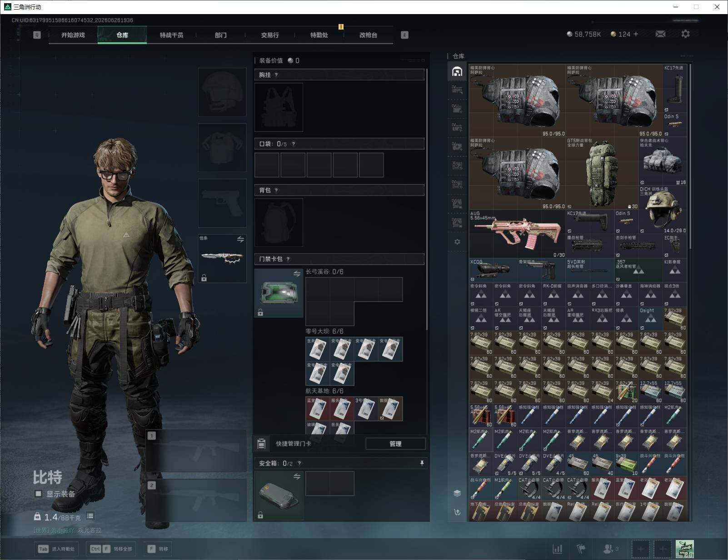Click the F 转移 button
This screenshot has height=560, width=728.
pyautogui.click(x=158, y=549)
